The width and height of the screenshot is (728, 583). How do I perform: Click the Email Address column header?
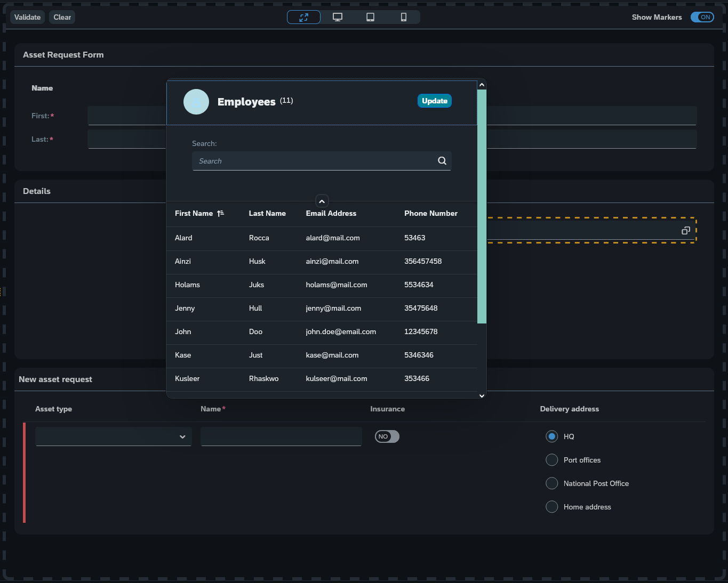point(331,213)
